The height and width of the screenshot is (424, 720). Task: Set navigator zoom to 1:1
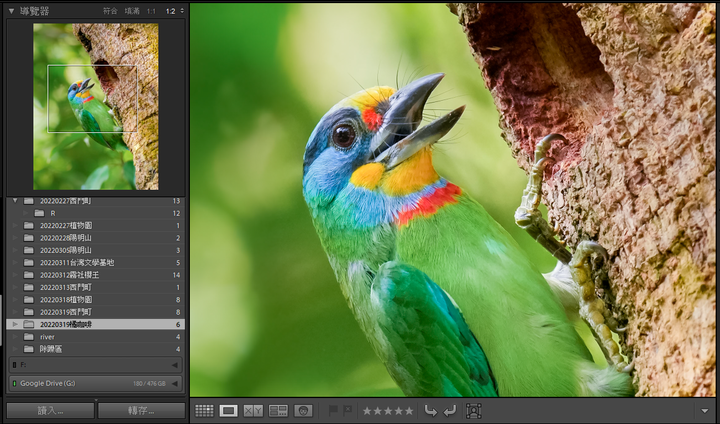coord(151,11)
